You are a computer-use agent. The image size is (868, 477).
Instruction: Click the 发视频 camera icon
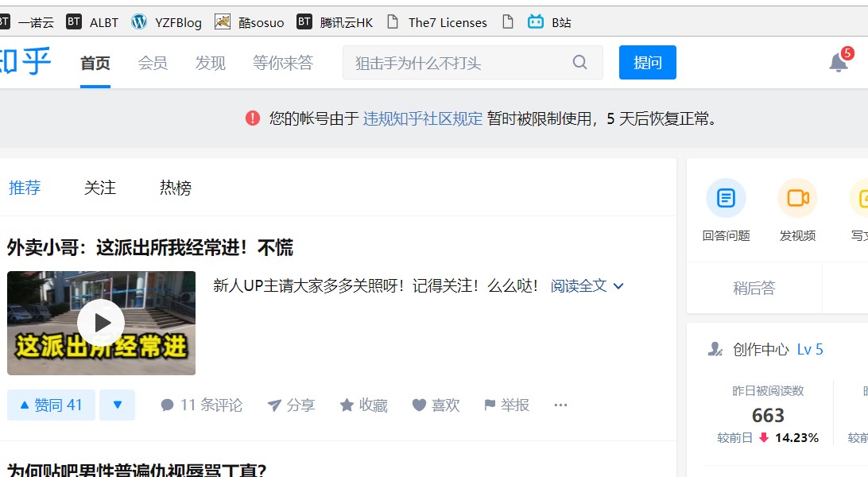tap(797, 198)
